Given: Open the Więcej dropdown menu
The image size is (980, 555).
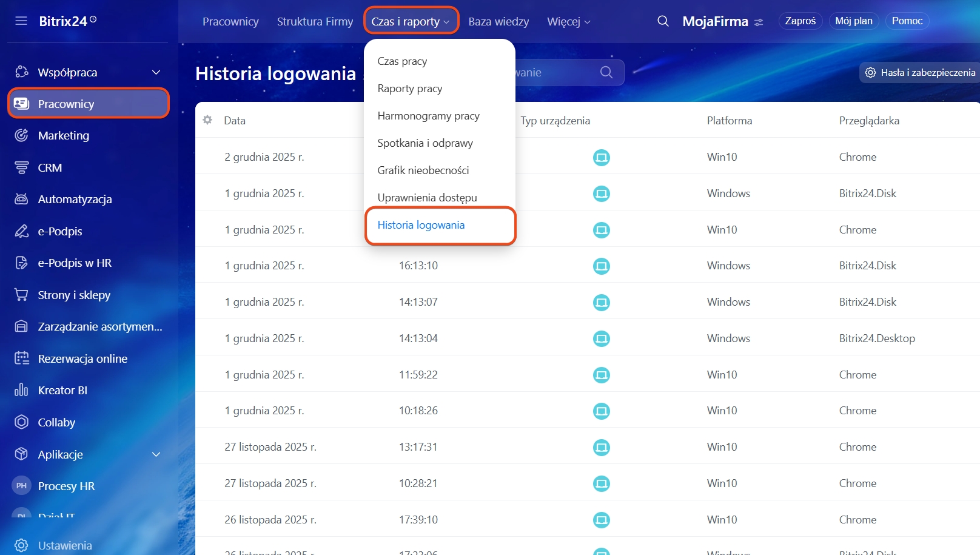Looking at the screenshot, I should pyautogui.click(x=568, y=22).
